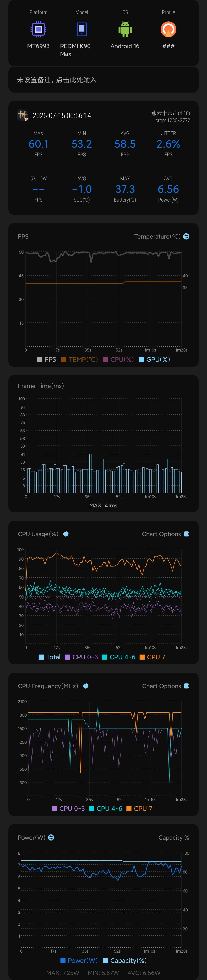This screenshot has height=980, width=207.
Task: Open Chart Options for CPU Usage
Action: (165, 534)
